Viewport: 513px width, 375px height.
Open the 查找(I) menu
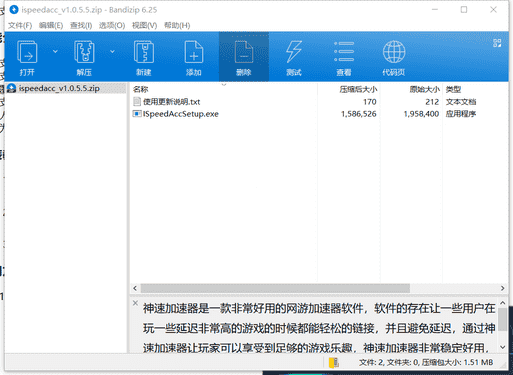[x=81, y=25]
